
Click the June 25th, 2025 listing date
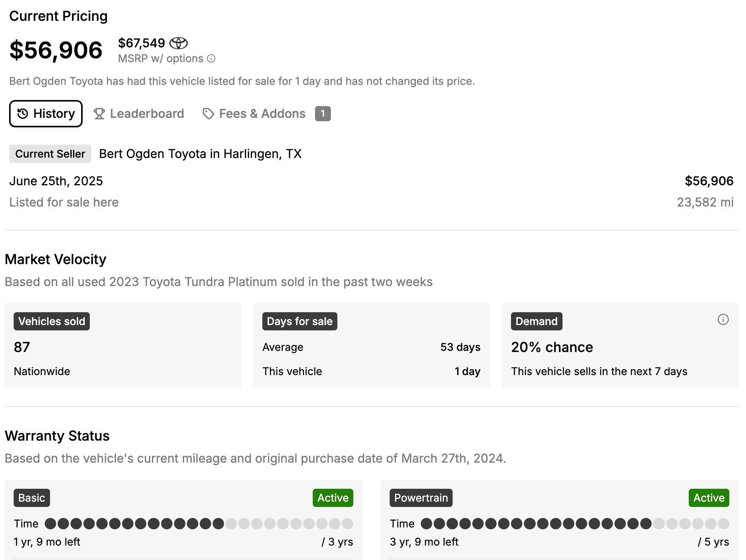56,181
